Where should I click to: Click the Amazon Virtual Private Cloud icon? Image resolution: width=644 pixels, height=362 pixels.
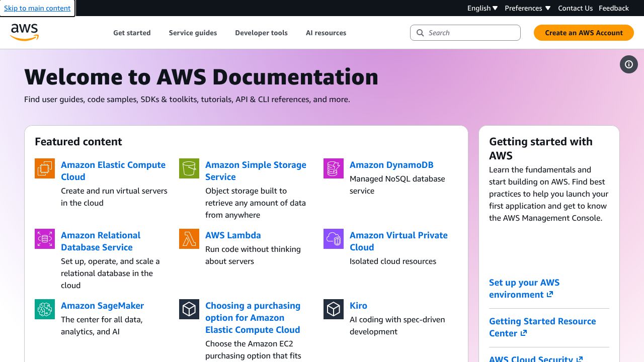pyautogui.click(x=334, y=239)
